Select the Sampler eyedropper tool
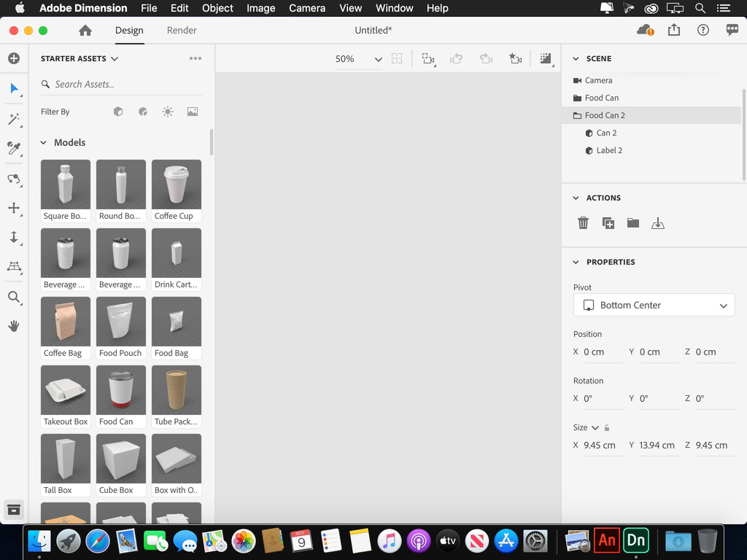 [13, 149]
